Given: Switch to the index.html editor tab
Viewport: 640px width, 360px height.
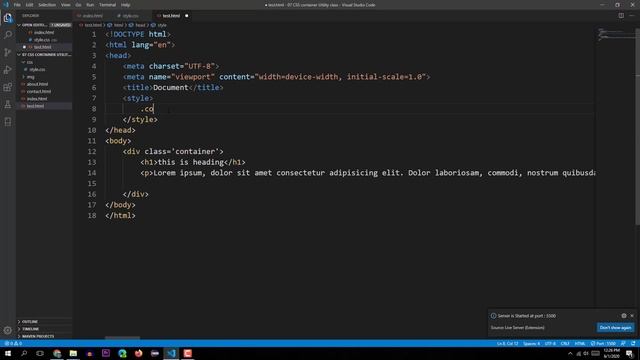Looking at the screenshot, I should coord(92,16).
